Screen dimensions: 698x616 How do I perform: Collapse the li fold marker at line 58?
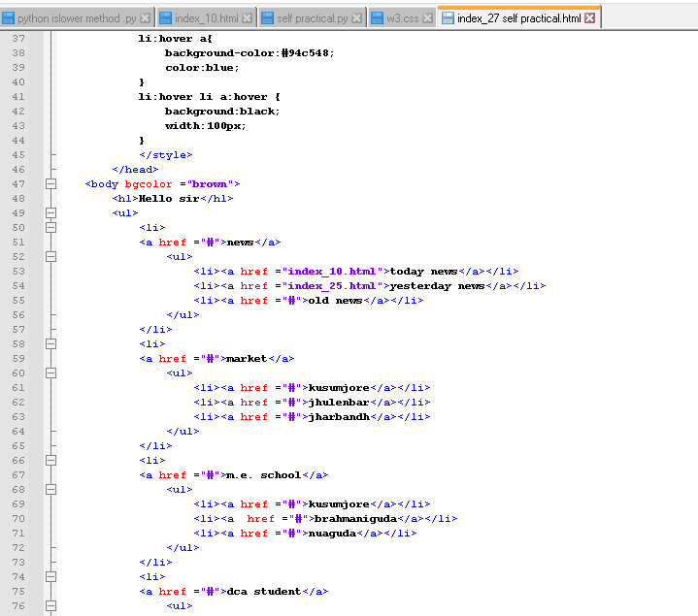[x=51, y=343]
